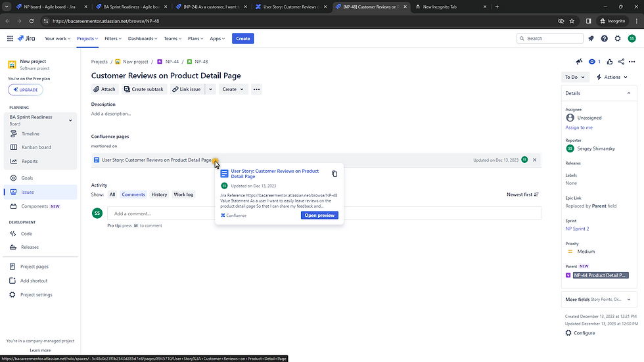The width and height of the screenshot is (644, 362).
Task: Open toolbar ellipsis next to Create
Action: pos(256,89)
